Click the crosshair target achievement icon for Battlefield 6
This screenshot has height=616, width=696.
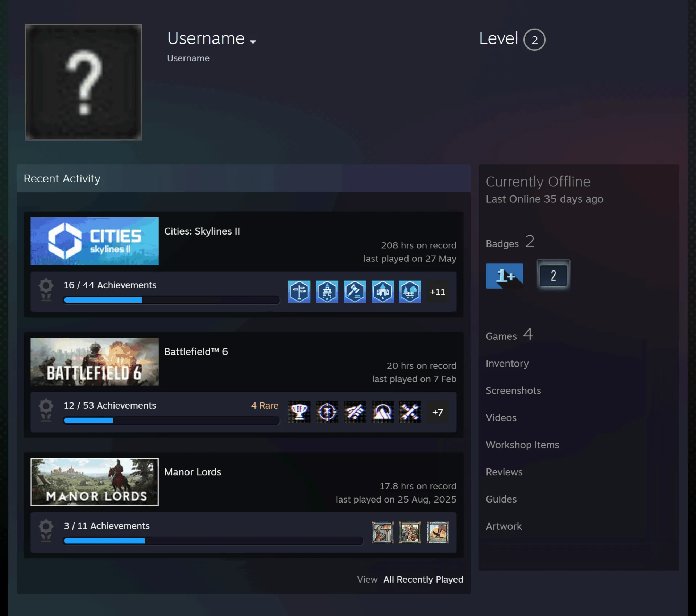pyautogui.click(x=327, y=412)
